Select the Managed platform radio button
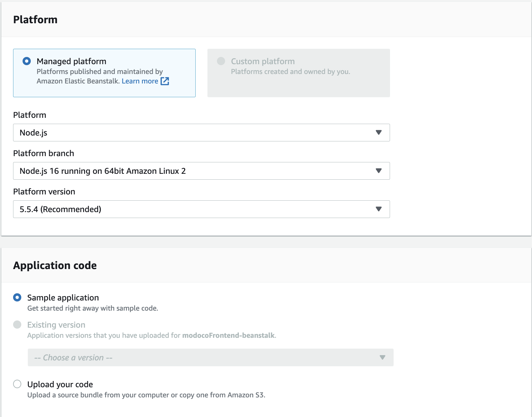This screenshot has width=532, height=417. [27, 61]
